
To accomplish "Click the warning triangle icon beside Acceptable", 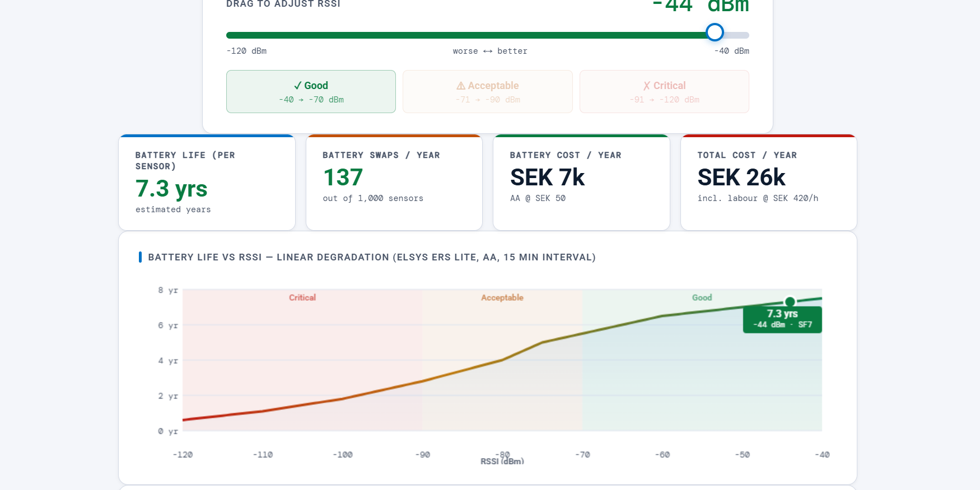I will pos(461,86).
